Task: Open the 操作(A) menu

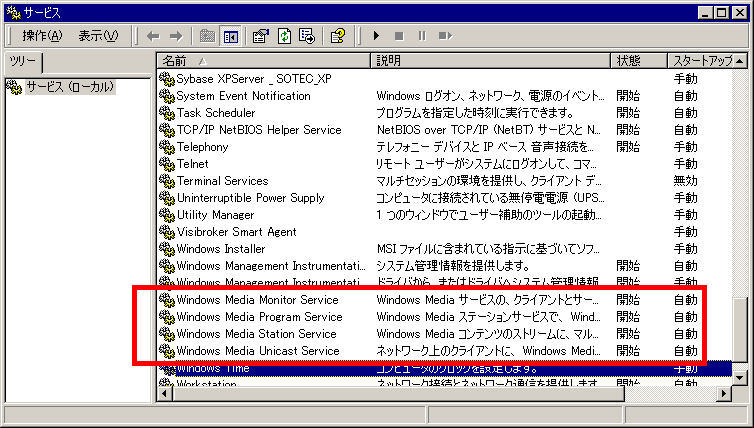Action: 42,36
